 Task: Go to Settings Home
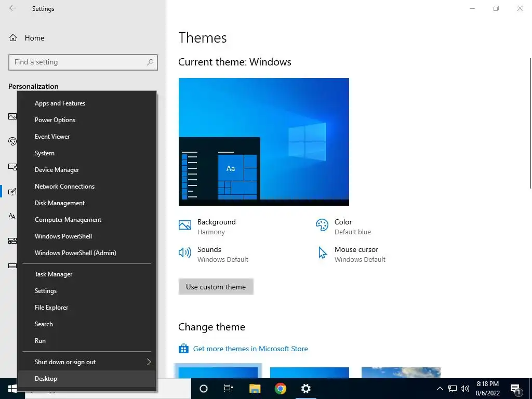26,38
